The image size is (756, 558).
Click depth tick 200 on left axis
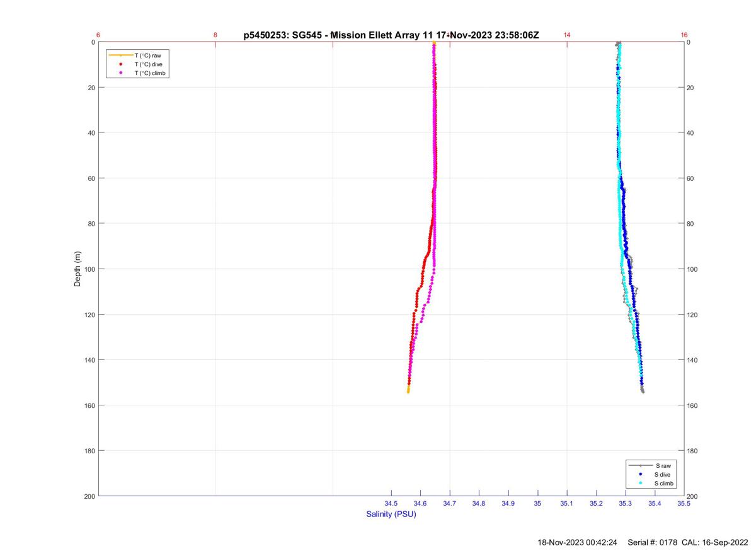pyautogui.click(x=89, y=496)
